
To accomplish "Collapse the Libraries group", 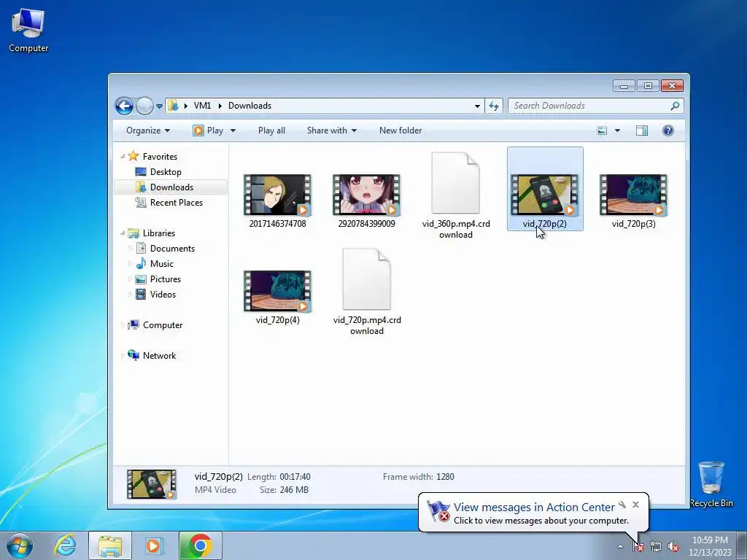I will coord(123,233).
